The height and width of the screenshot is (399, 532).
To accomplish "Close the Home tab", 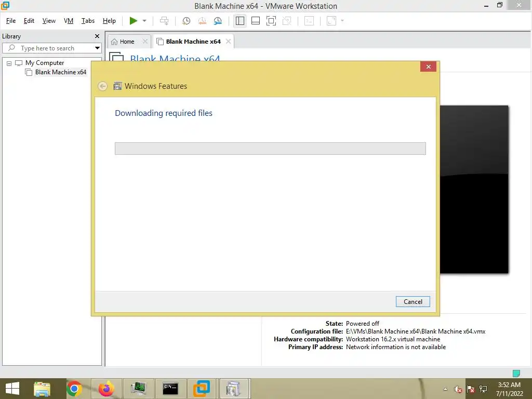I will [x=145, y=42].
